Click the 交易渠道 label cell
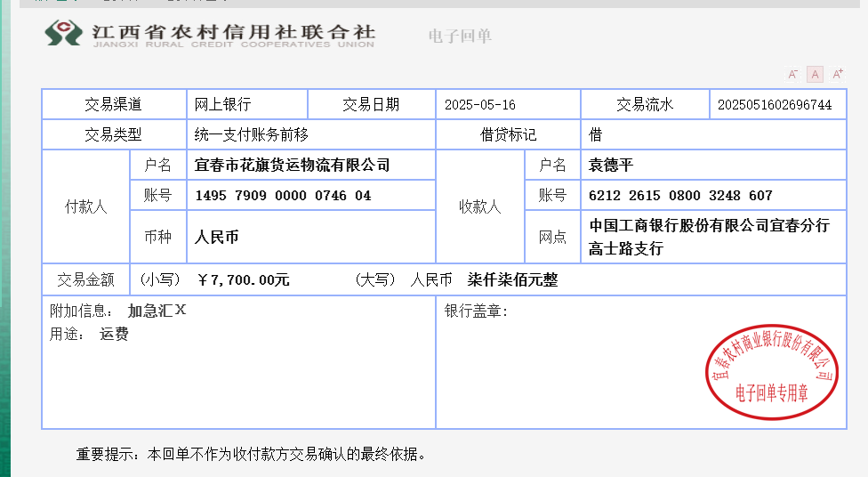 coord(114,105)
